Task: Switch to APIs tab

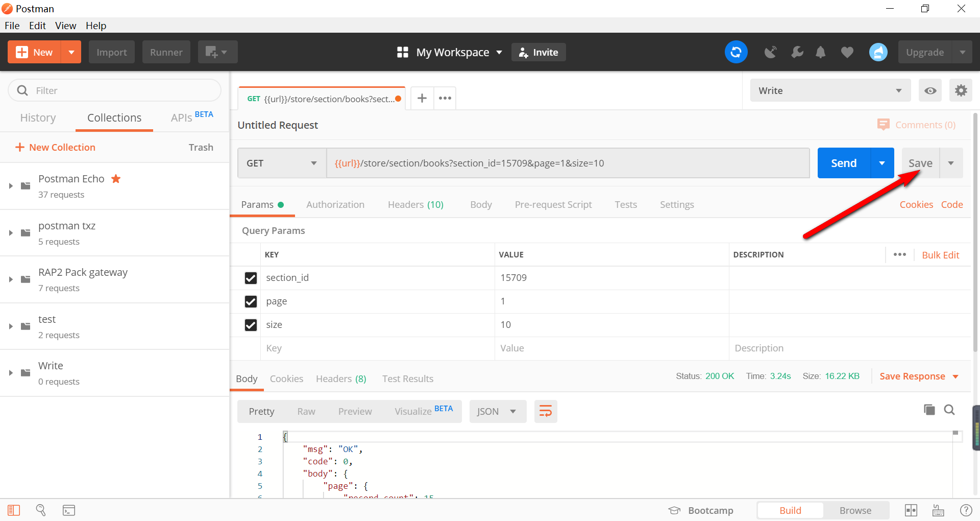Action: [192, 117]
